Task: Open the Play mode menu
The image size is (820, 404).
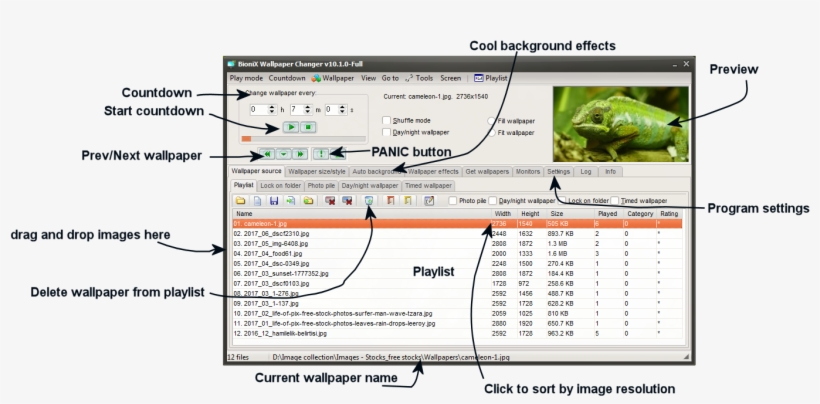Action: (x=246, y=78)
